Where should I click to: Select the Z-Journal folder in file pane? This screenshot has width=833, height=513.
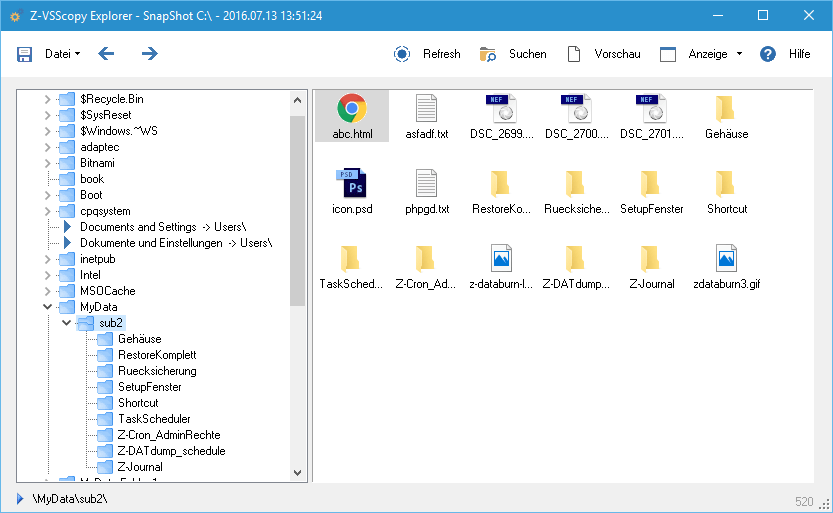(x=651, y=266)
